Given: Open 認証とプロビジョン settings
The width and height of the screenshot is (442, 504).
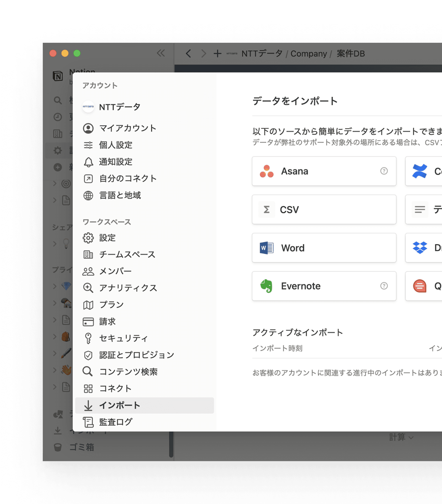Looking at the screenshot, I should tap(136, 355).
